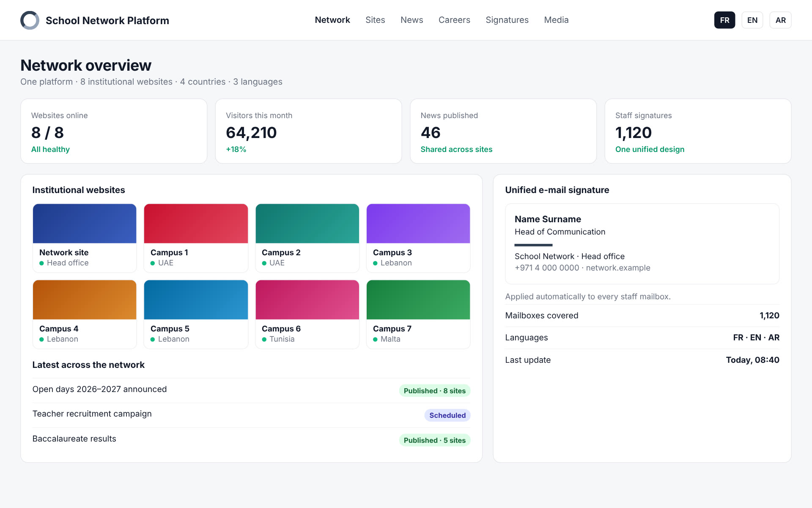Click the green status dot beside Tunisia
The width and height of the screenshot is (812, 508).
[x=264, y=340]
